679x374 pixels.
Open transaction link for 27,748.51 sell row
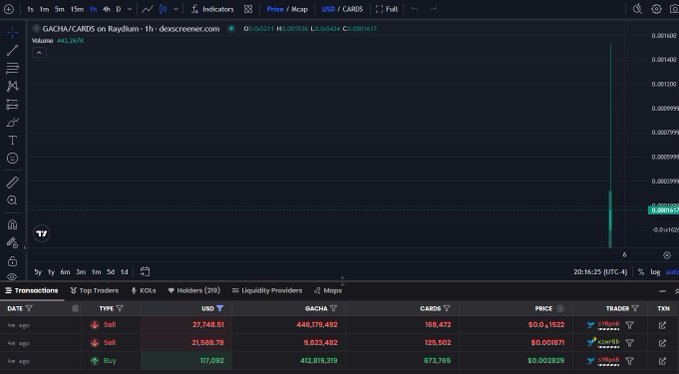pyautogui.click(x=662, y=325)
